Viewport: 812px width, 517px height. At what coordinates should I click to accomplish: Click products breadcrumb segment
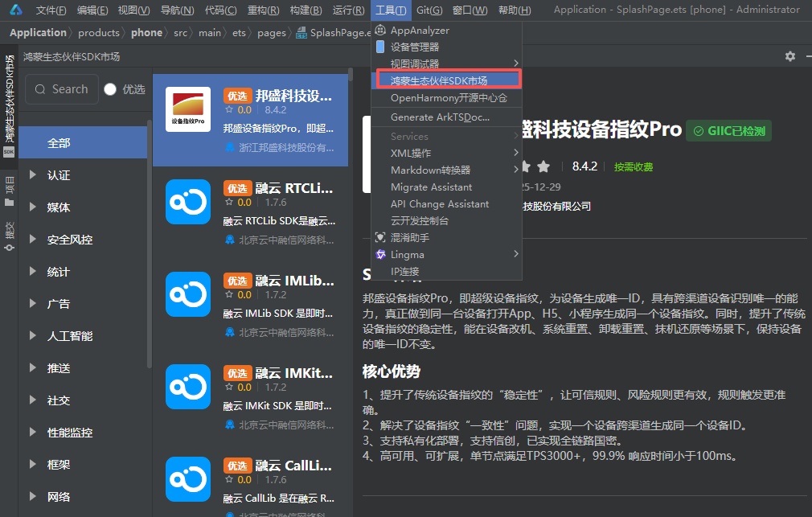tap(98, 33)
